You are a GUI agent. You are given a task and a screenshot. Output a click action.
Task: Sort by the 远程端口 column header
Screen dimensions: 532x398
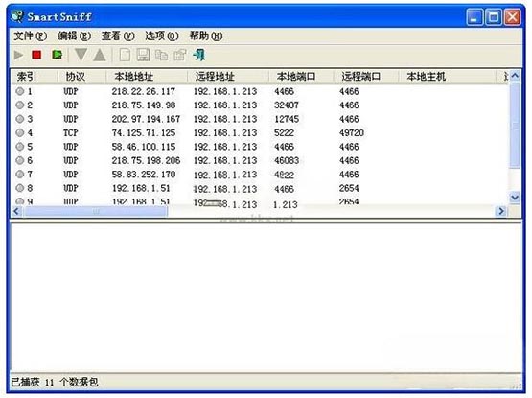tap(366, 77)
